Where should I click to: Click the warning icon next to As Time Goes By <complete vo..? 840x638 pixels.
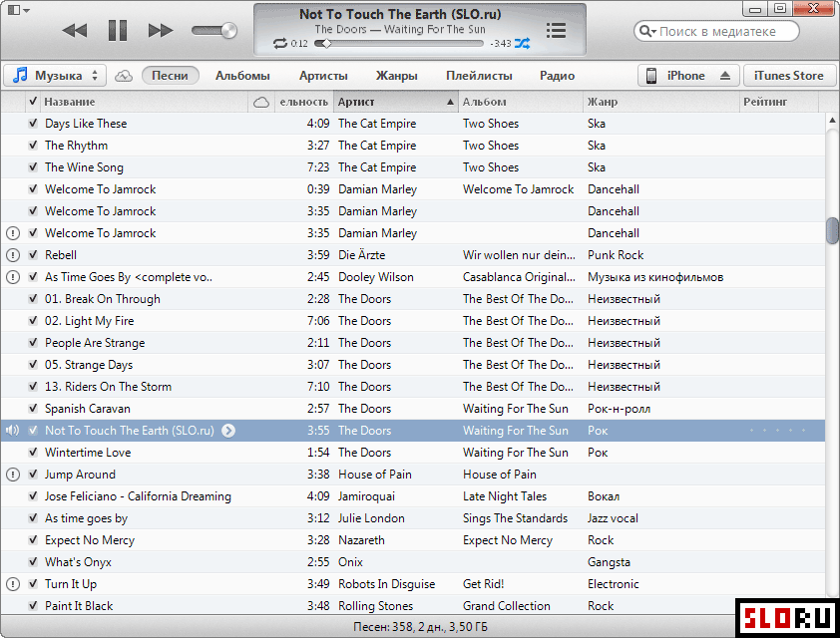pyautogui.click(x=12, y=277)
